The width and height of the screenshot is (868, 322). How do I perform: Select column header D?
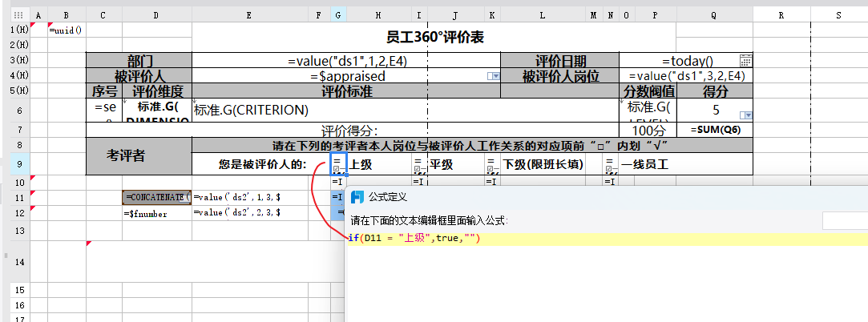pos(156,15)
